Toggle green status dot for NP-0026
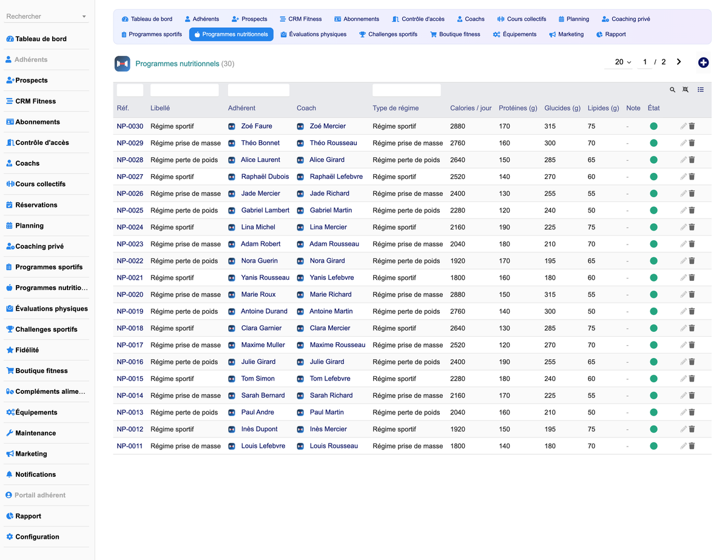728x560 pixels. [653, 194]
